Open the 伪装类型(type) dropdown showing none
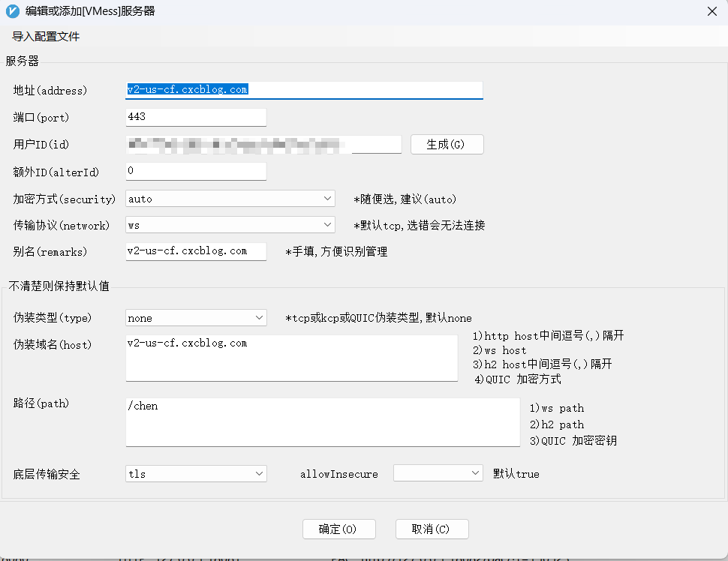The image size is (728, 561). [x=196, y=318]
